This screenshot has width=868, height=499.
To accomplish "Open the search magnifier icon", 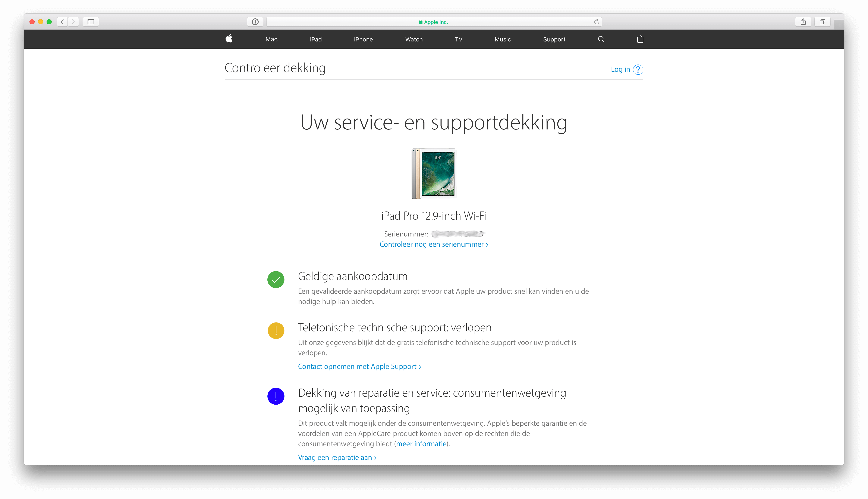I will click(601, 39).
